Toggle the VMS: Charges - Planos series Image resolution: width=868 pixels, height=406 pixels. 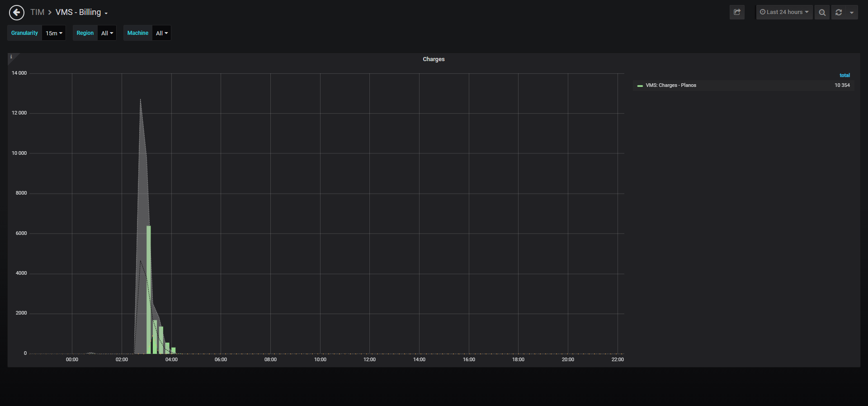pos(671,85)
